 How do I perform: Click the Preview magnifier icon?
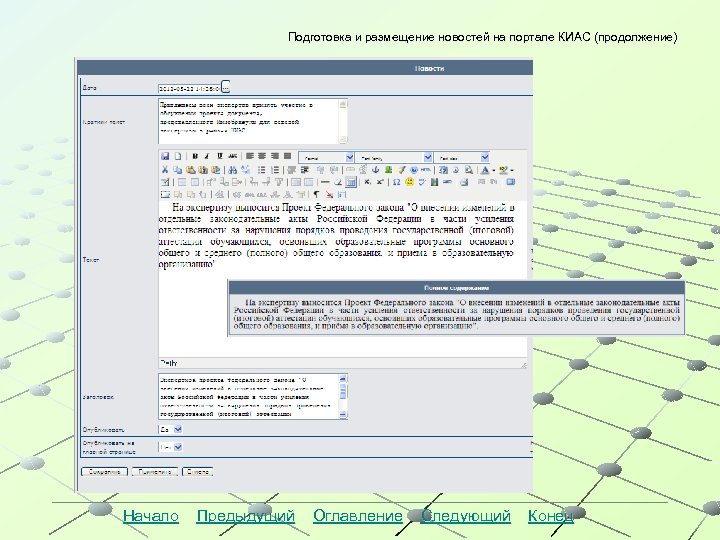[x=468, y=170]
